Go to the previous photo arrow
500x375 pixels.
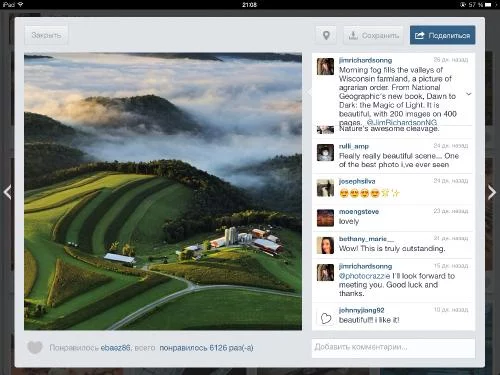click(7, 192)
